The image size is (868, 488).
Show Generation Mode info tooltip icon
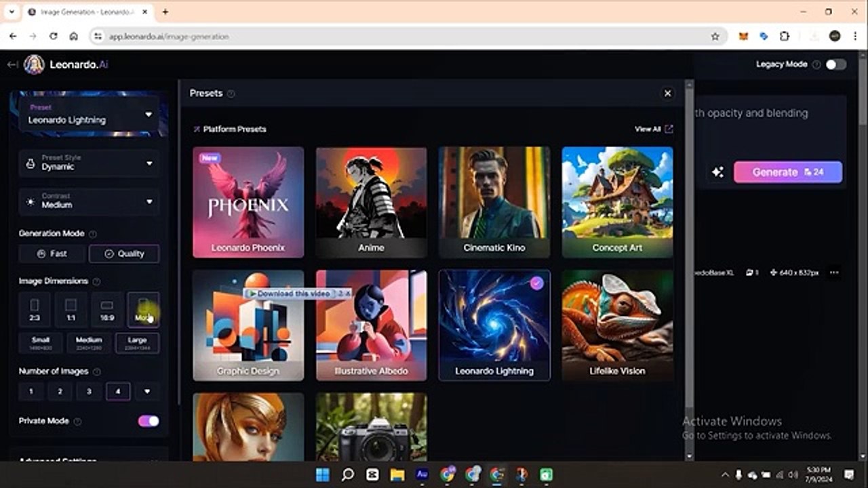click(x=93, y=234)
